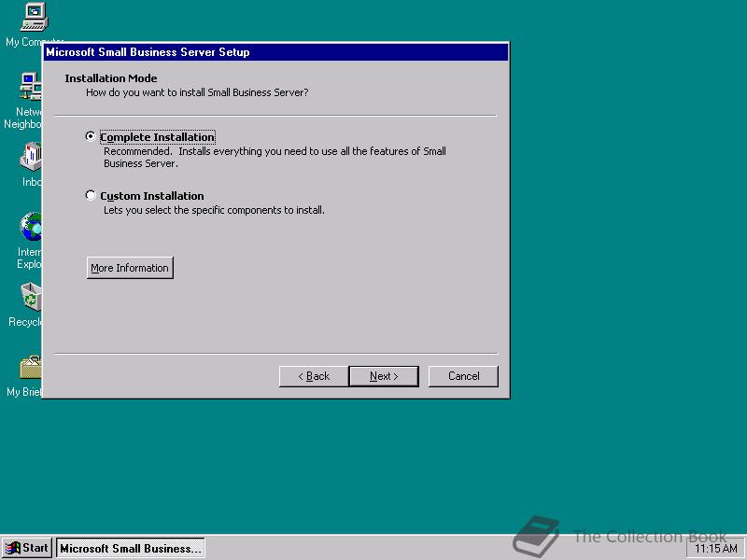Click Next to continue setup
This screenshot has width=747, height=560.
[x=384, y=376]
